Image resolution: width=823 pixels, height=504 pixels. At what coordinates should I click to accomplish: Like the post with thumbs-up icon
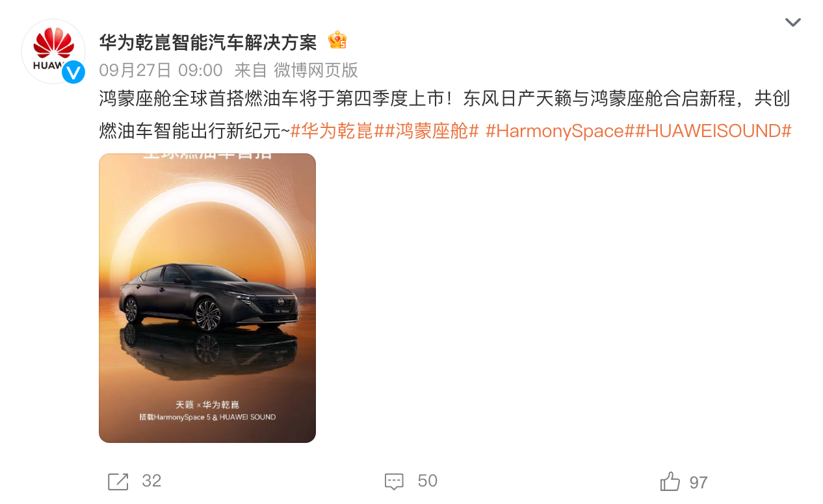(x=670, y=481)
